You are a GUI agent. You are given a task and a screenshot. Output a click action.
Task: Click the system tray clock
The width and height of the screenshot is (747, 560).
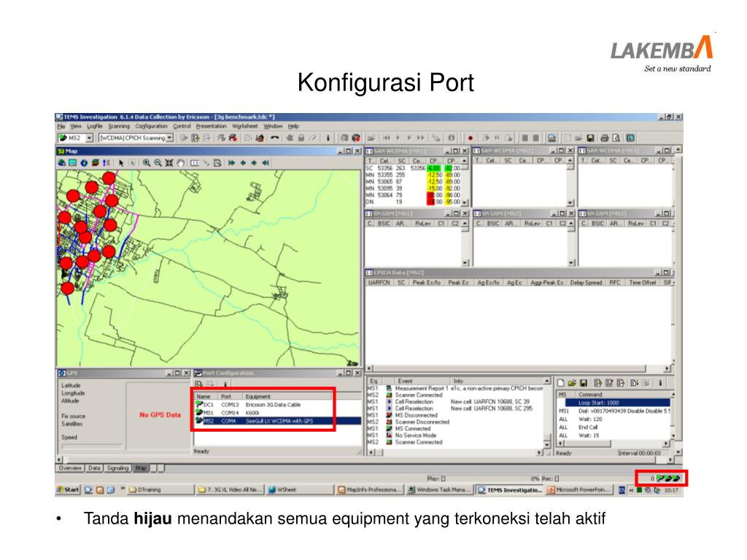(671, 490)
